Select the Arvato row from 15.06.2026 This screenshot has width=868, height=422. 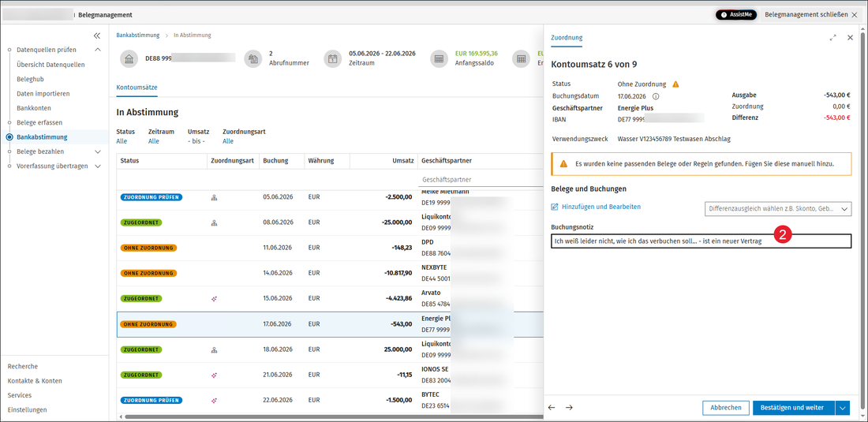[x=330, y=299]
